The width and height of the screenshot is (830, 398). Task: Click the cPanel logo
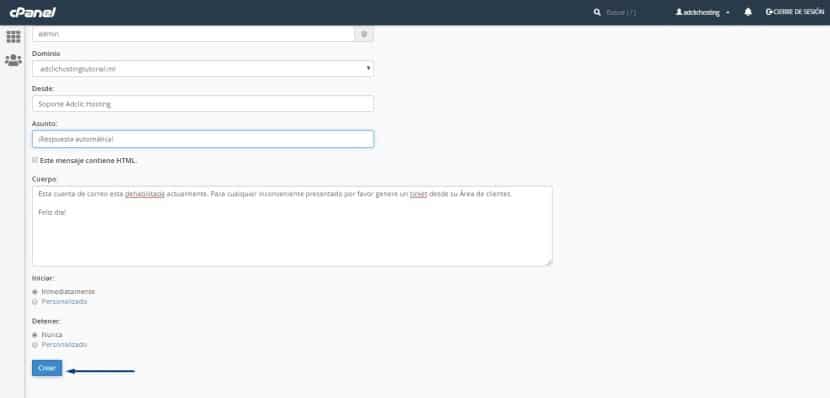tap(32, 12)
